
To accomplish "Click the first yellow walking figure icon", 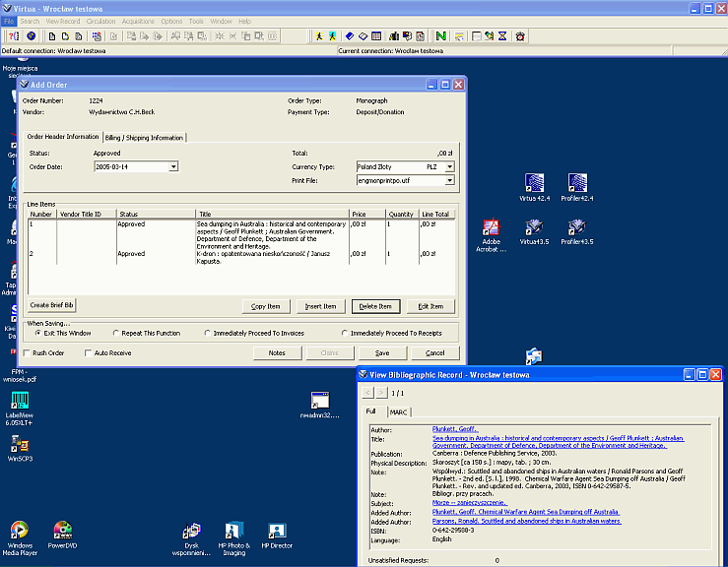I will click(x=319, y=36).
